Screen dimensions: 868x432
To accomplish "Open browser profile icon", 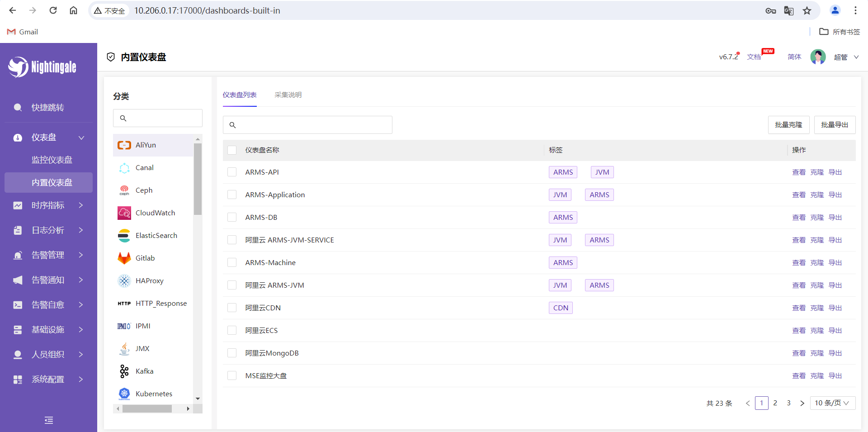I will pyautogui.click(x=835, y=10).
